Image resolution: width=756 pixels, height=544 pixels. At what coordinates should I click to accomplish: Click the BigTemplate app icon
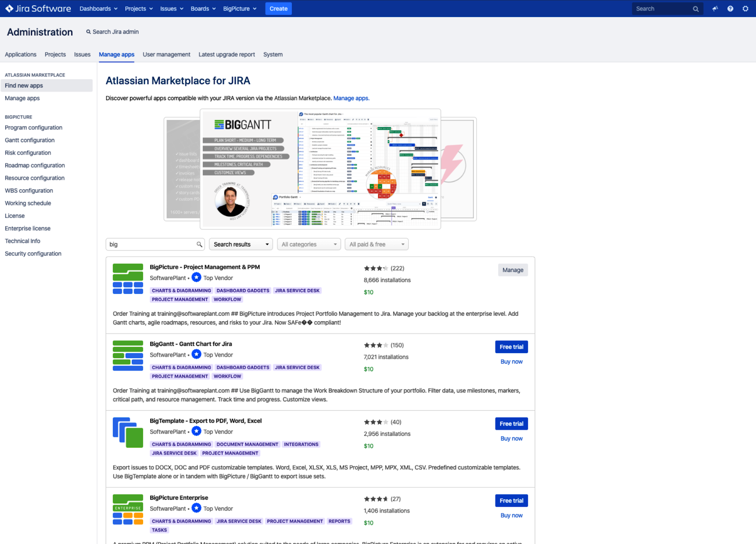[x=128, y=433]
